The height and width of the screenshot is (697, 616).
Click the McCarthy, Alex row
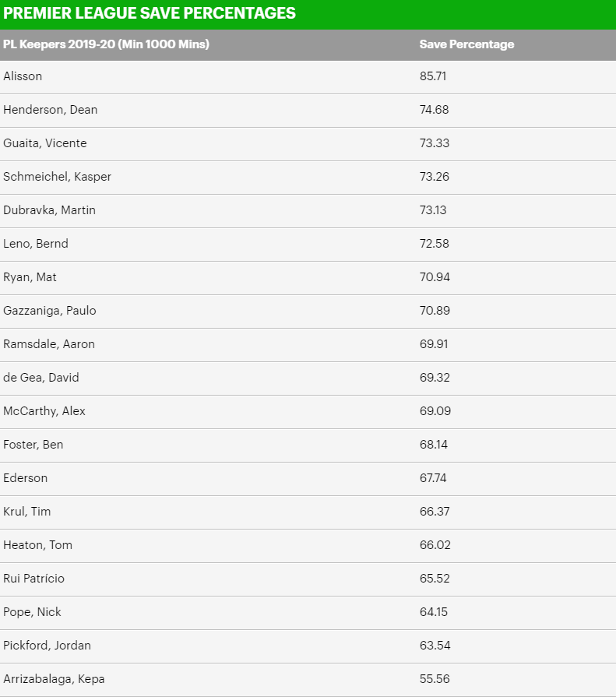click(308, 412)
